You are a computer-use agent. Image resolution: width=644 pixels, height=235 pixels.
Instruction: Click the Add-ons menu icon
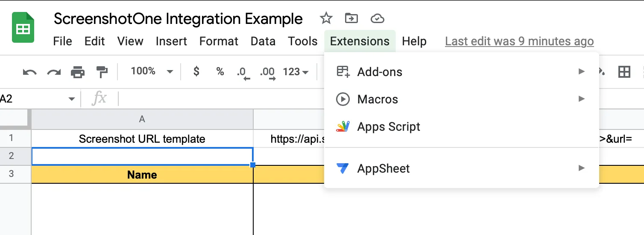pos(343,72)
